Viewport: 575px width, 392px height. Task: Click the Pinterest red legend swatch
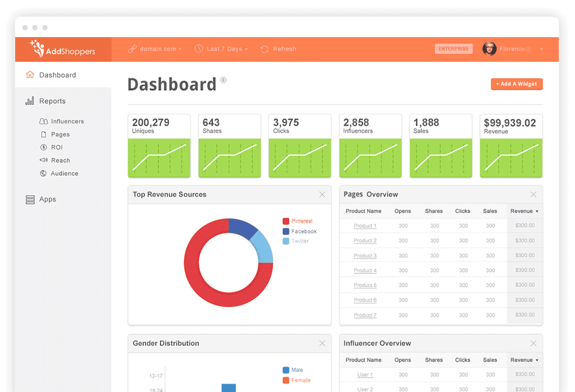[286, 221]
